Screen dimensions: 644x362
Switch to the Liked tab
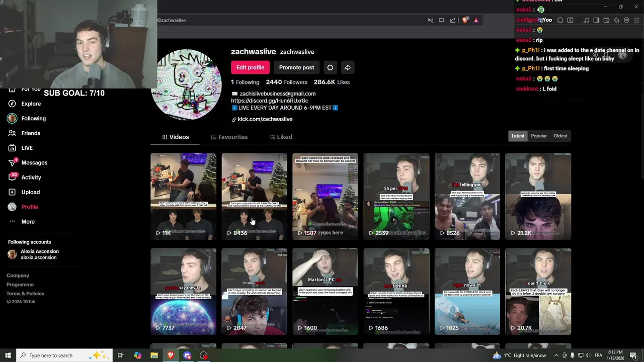coord(281,137)
